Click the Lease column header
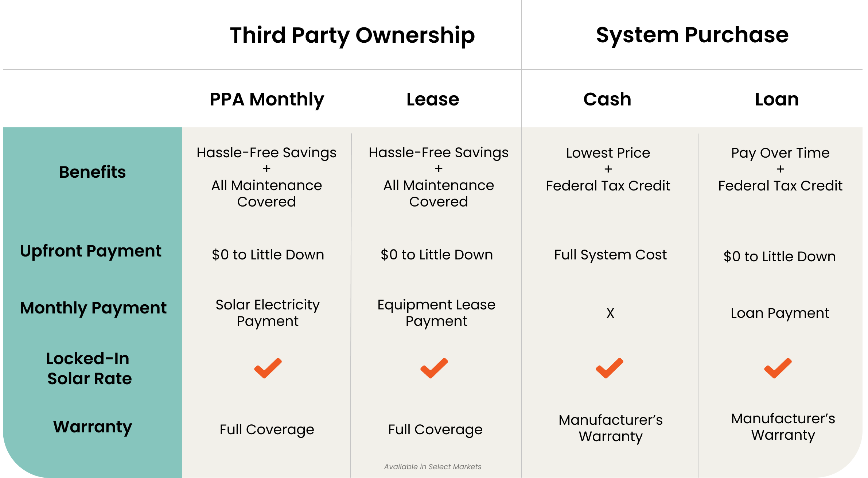This screenshot has width=868, height=478. coord(433,99)
